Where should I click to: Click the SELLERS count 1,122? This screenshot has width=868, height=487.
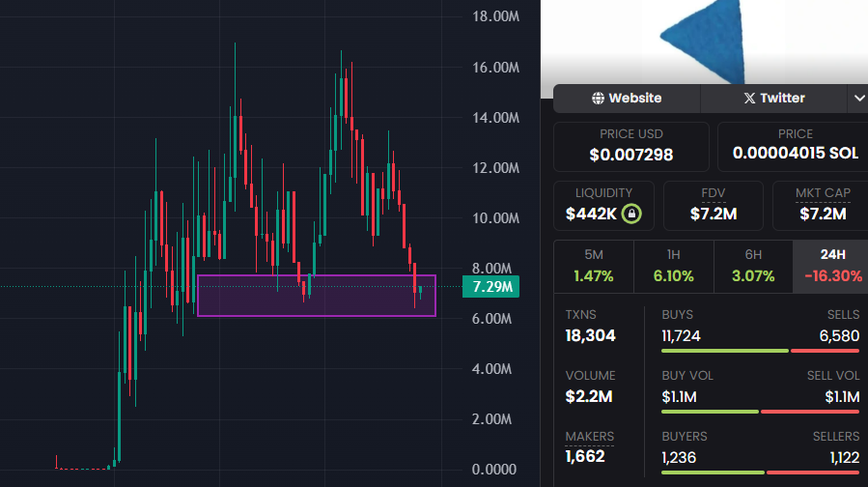844,458
